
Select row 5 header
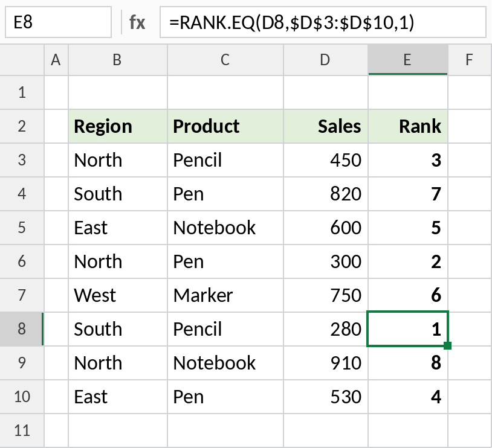coord(22,228)
